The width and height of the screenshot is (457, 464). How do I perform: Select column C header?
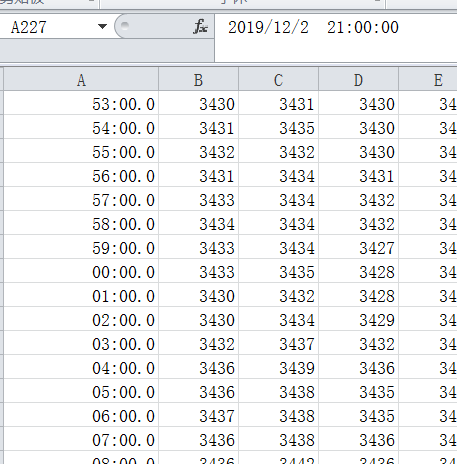click(x=279, y=79)
